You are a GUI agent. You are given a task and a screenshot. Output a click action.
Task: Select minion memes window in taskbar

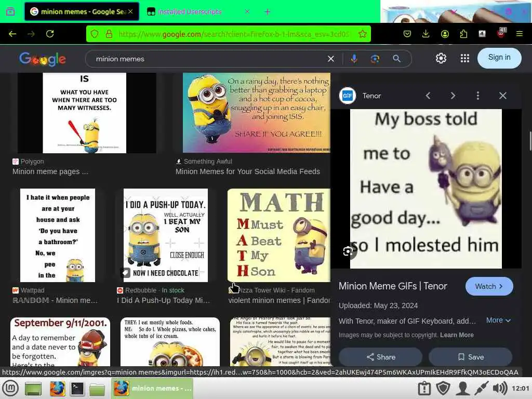coord(152,389)
